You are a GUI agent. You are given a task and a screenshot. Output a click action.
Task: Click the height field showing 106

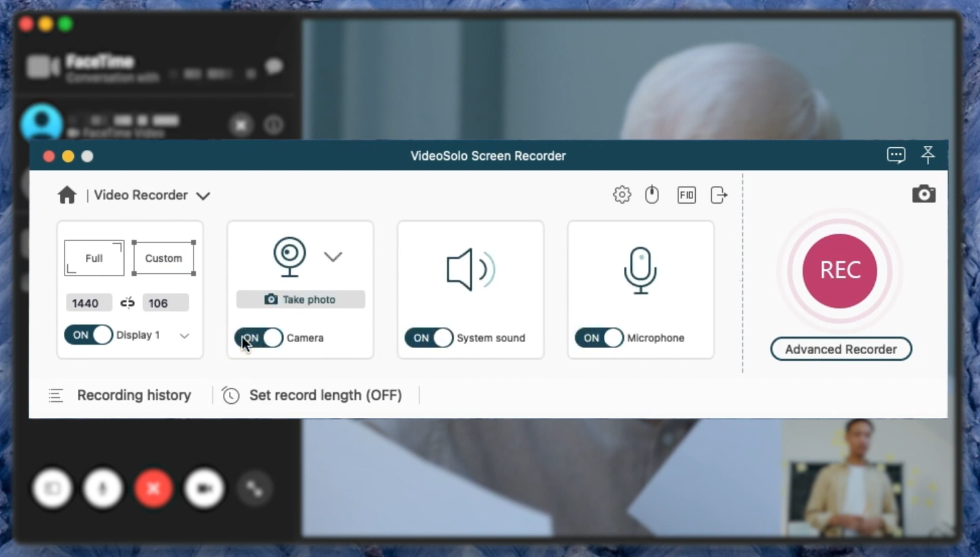coord(165,303)
